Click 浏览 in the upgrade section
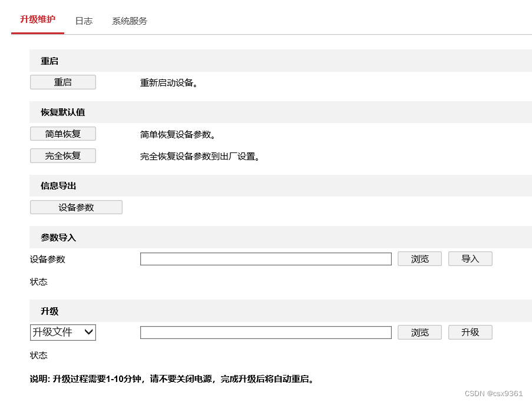 pyautogui.click(x=419, y=332)
